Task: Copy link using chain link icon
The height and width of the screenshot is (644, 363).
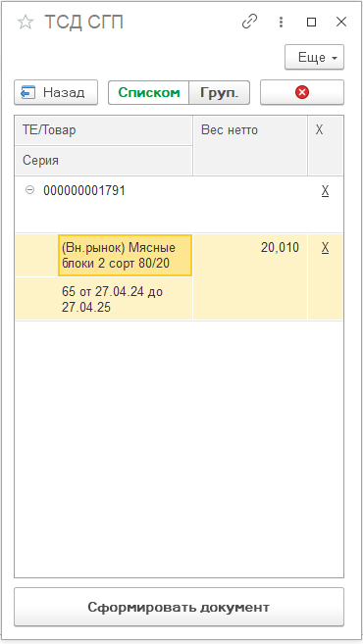Action: tap(249, 22)
